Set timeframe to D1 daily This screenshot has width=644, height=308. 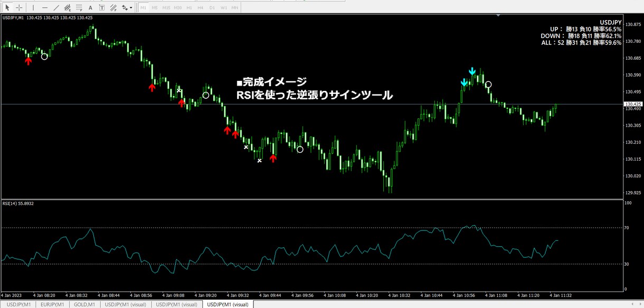212,8
